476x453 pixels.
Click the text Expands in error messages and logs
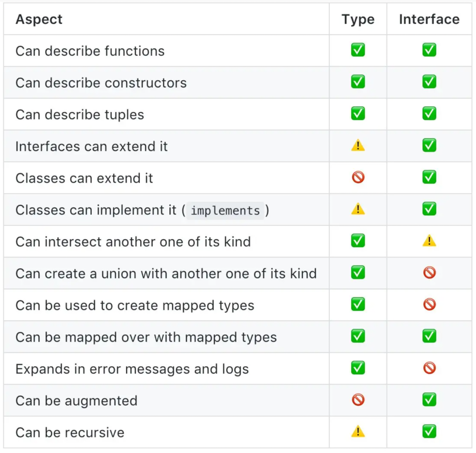(132, 369)
